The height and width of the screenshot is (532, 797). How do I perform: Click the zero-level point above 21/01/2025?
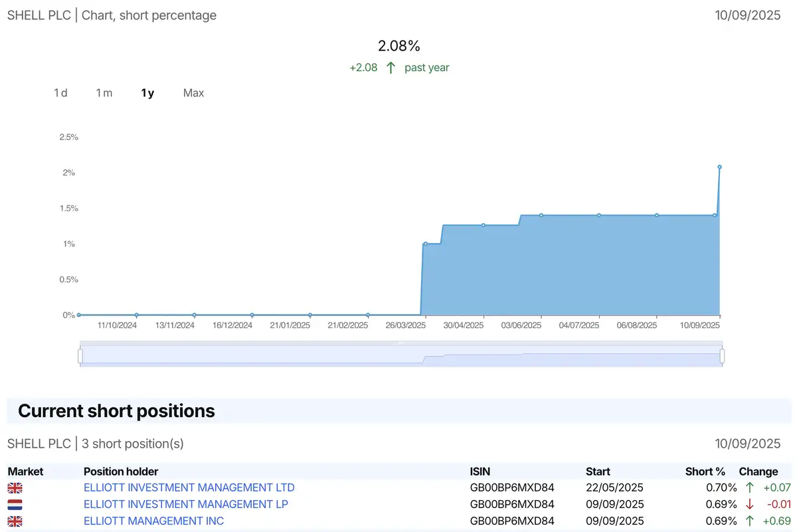tap(310, 315)
